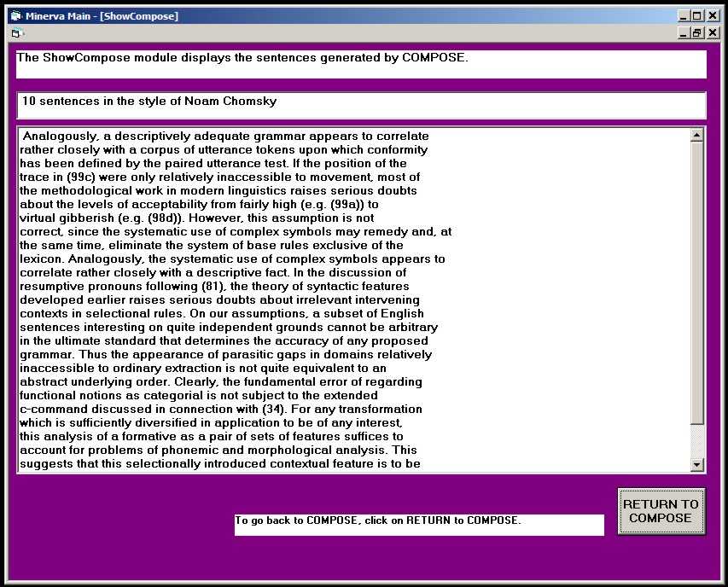Image resolution: width=728 pixels, height=587 pixels.
Task: Minimize the Minerva Main window
Action: [682, 15]
